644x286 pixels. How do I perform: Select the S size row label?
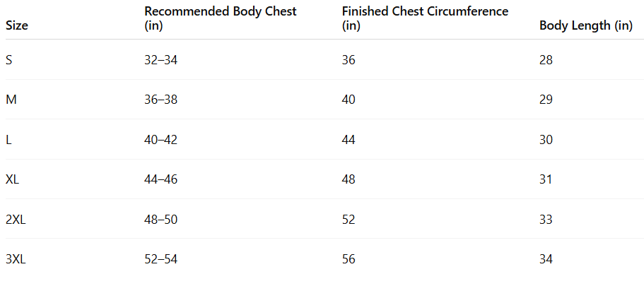9,60
